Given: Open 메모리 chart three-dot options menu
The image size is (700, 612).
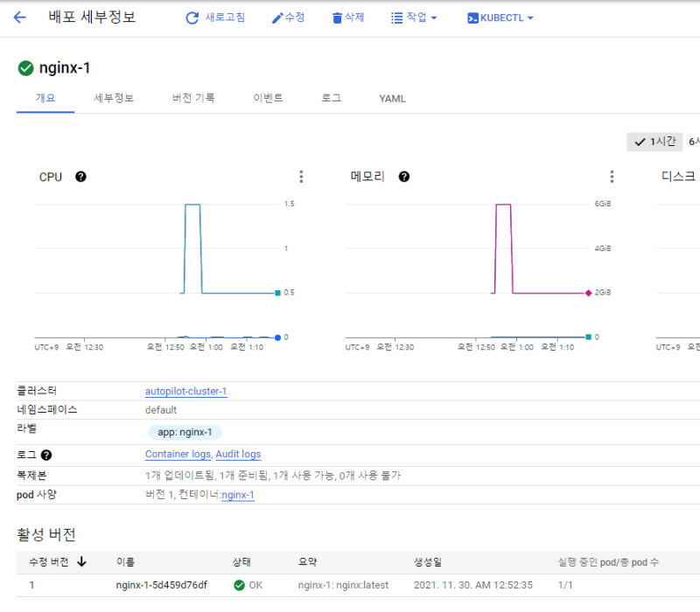Looking at the screenshot, I should (612, 177).
